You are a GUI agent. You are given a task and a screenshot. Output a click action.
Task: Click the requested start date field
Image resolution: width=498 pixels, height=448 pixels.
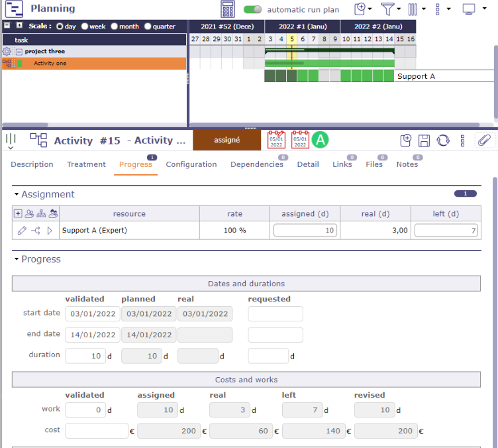275,313
